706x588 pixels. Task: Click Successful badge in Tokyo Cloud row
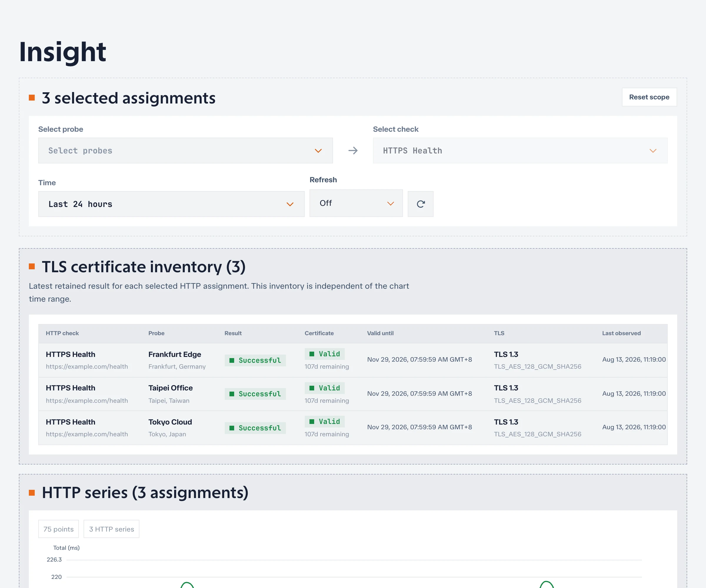255,428
